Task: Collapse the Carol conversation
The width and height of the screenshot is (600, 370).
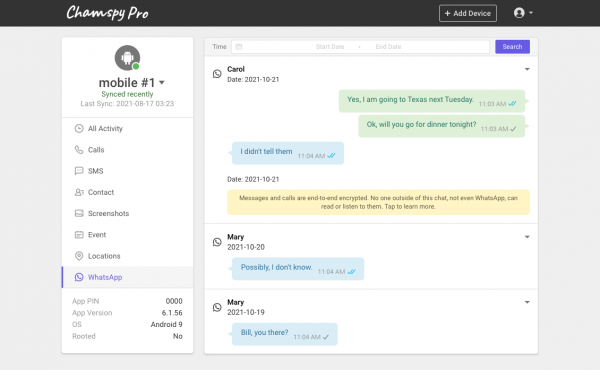Action: 527,69
